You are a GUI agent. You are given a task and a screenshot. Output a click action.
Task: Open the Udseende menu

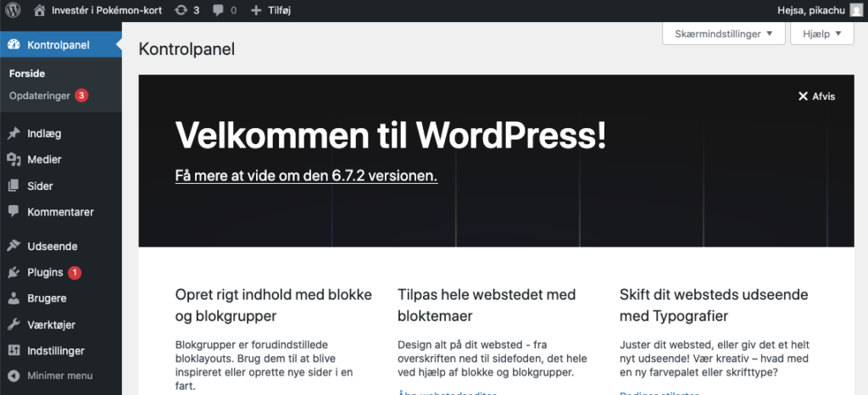61,246
